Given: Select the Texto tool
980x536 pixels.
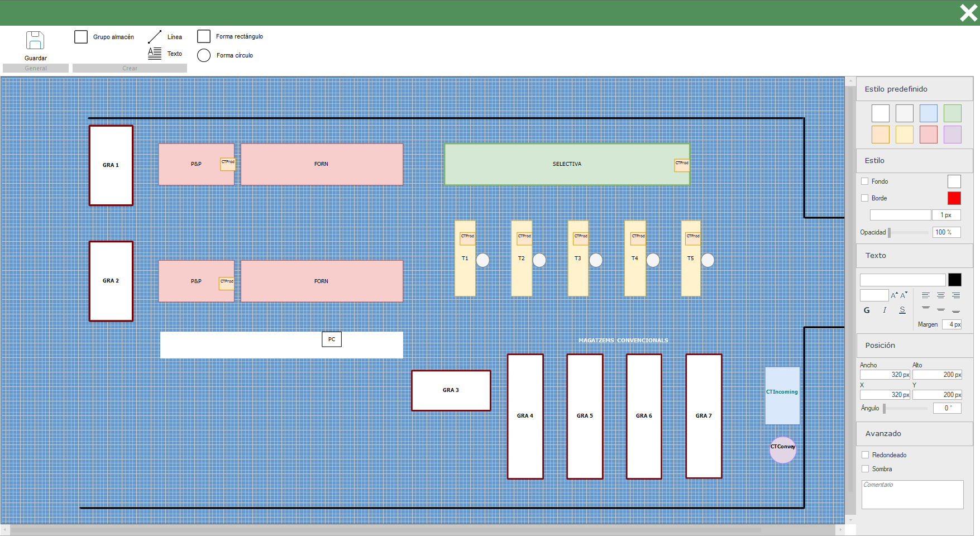Looking at the screenshot, I should 155,54.
